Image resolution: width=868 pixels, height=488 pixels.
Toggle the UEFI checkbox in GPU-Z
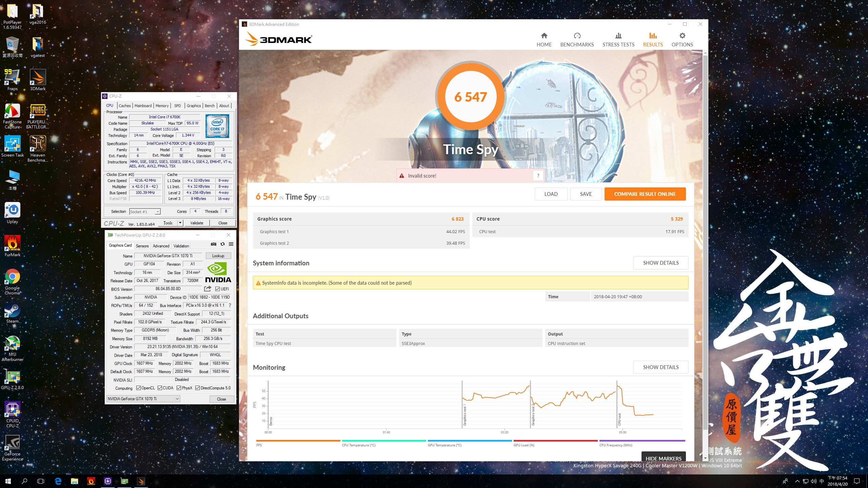click(x=218, y=289)
